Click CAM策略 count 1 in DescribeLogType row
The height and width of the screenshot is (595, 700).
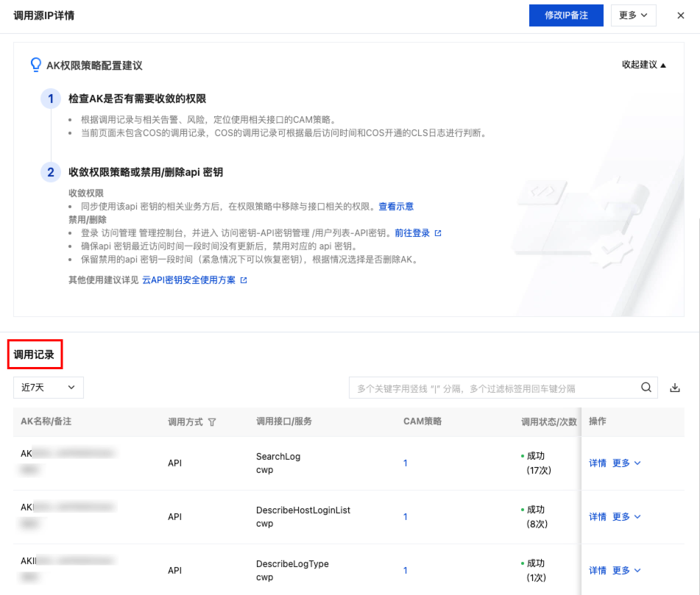pyautogui.click(x=406, y=570)
